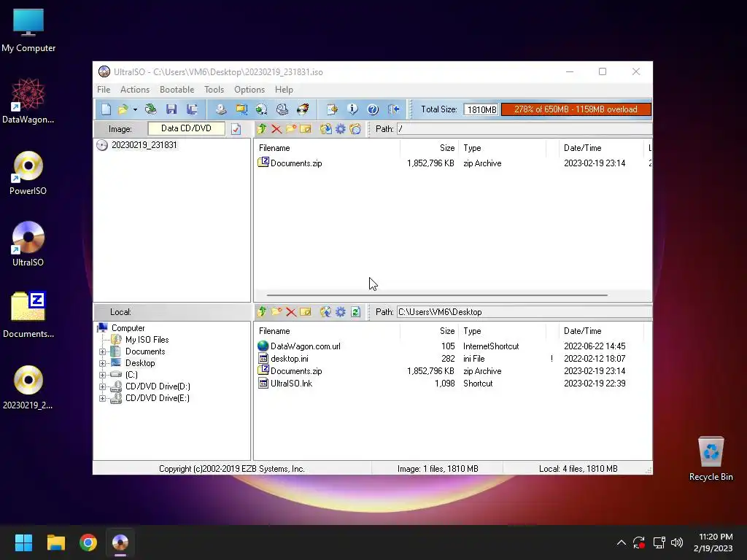Expand the CD/DVD Drive(D:) node

pyautogui.click(x=102, y=386)
